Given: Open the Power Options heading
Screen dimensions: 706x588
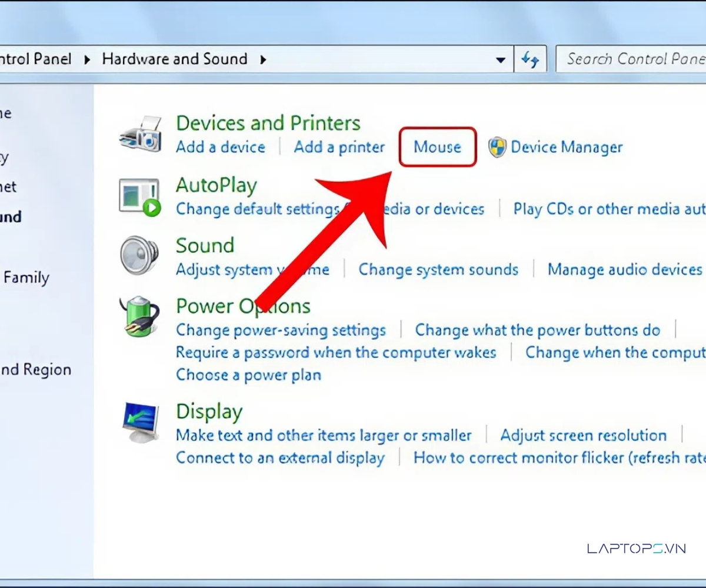Looking at the screenshot, I should (243, 306).
